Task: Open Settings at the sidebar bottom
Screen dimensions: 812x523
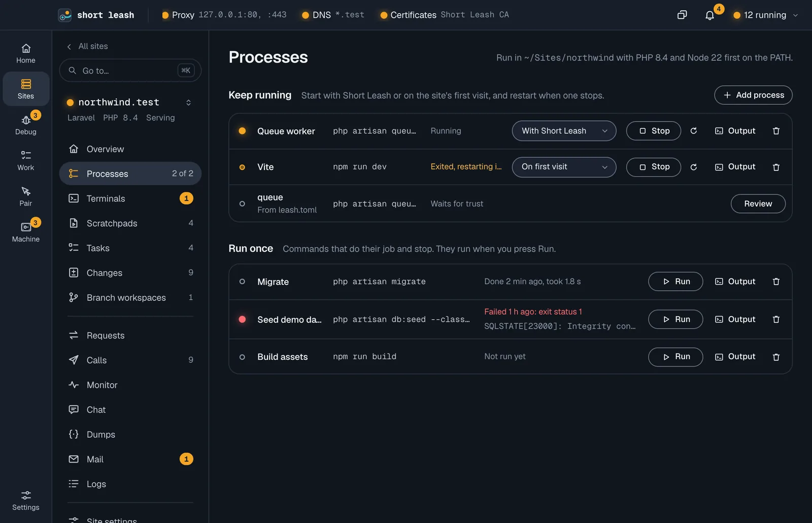Action: 26,501
